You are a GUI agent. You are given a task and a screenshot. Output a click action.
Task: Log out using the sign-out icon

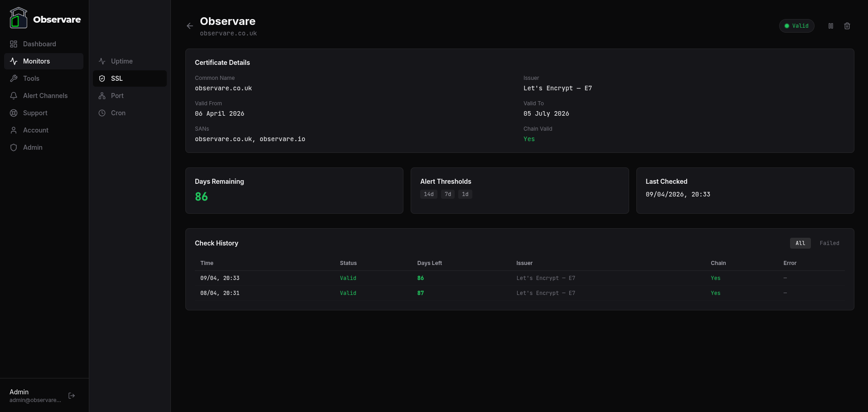point(72,396)
